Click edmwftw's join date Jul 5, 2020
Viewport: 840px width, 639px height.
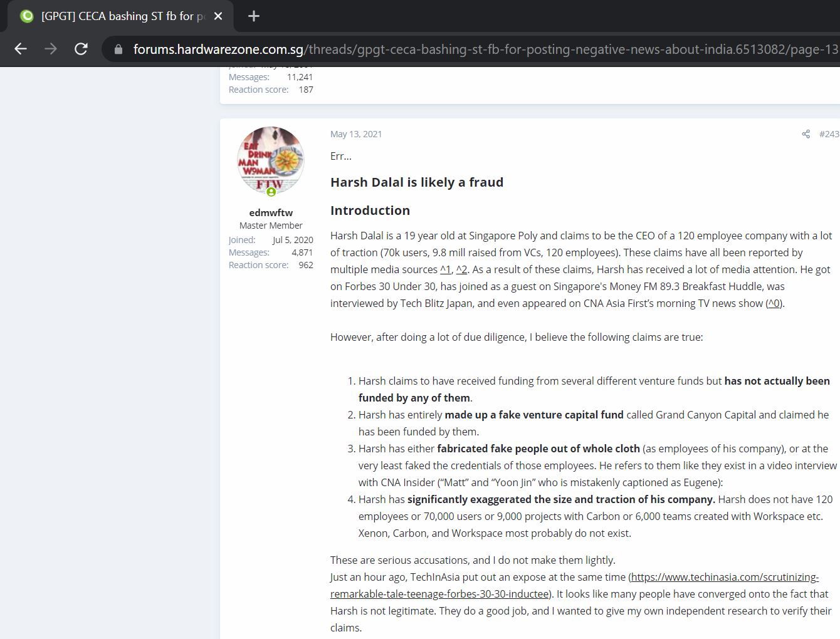293,240
